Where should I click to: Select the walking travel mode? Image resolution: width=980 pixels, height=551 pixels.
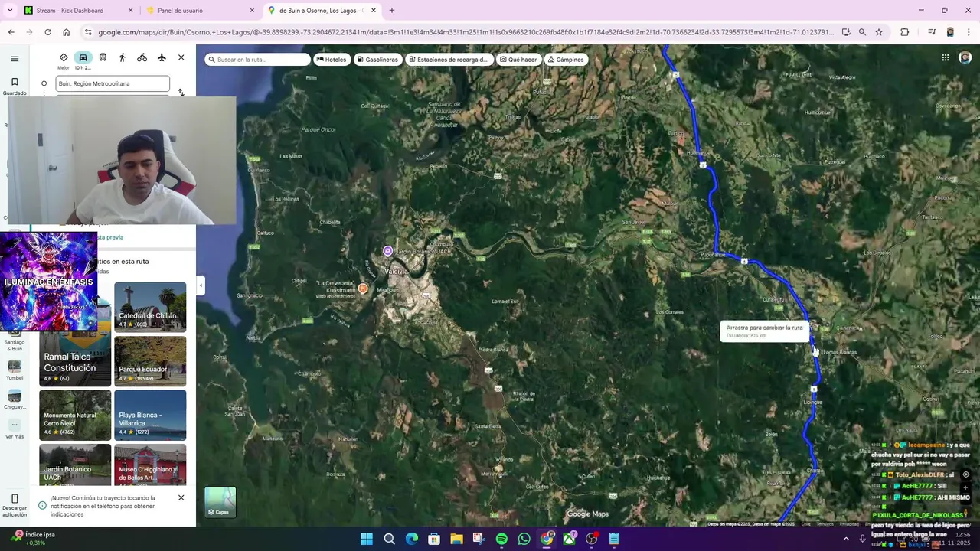click(122, 57)
